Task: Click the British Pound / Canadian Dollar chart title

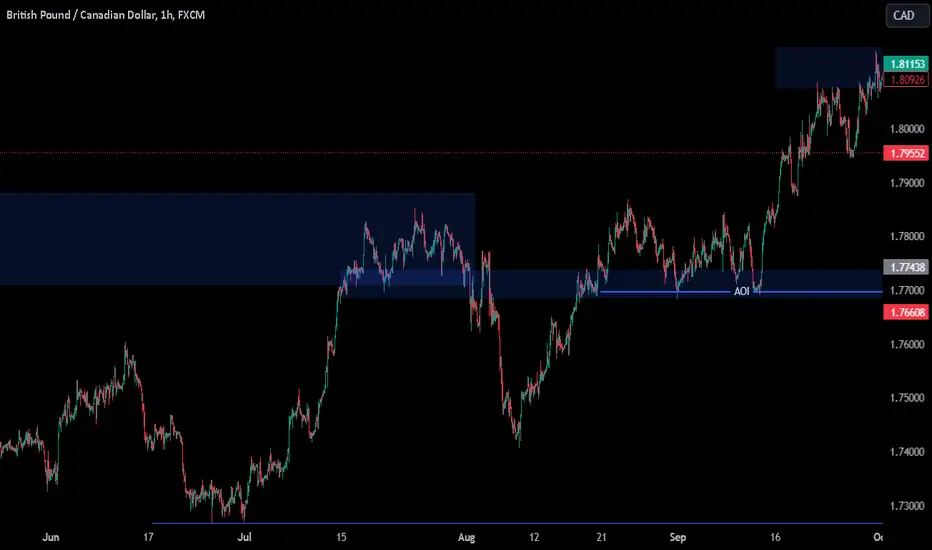Action: (105, 15)
